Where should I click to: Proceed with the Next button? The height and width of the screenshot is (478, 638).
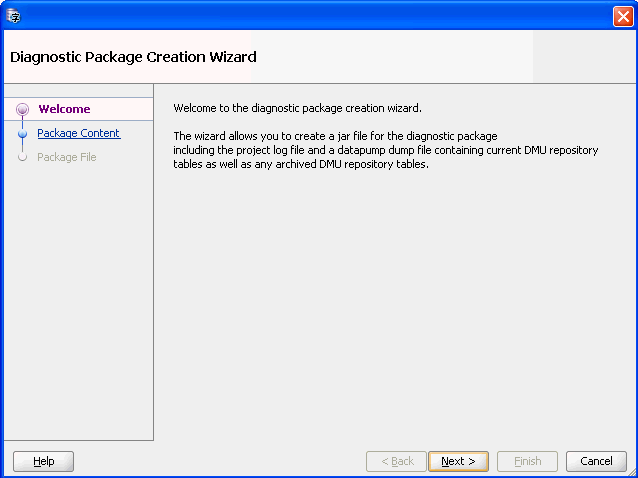pyautogui.click(x=458, y=461)
